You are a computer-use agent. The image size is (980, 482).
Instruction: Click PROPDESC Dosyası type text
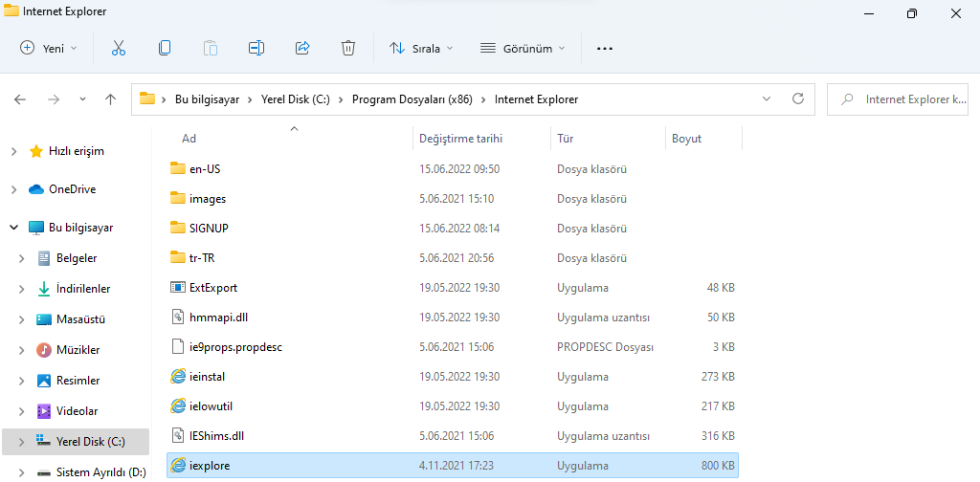tap(605, 347)
